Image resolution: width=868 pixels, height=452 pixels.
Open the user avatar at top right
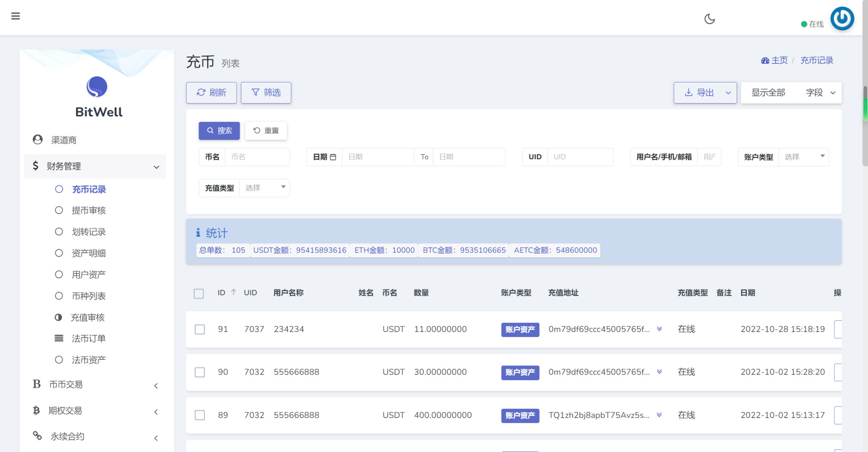[842, 18]
